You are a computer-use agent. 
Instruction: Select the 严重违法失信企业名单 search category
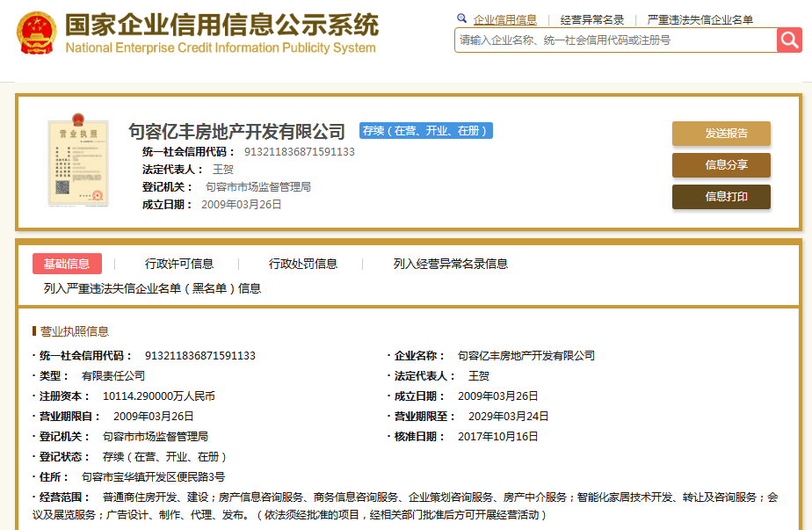700,19
